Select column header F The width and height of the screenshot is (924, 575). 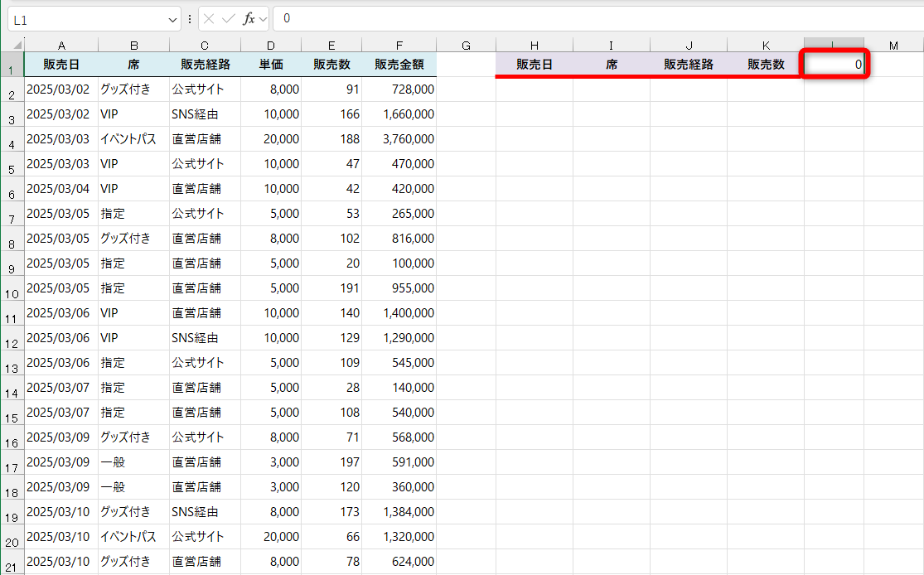[x=399, y=44]
